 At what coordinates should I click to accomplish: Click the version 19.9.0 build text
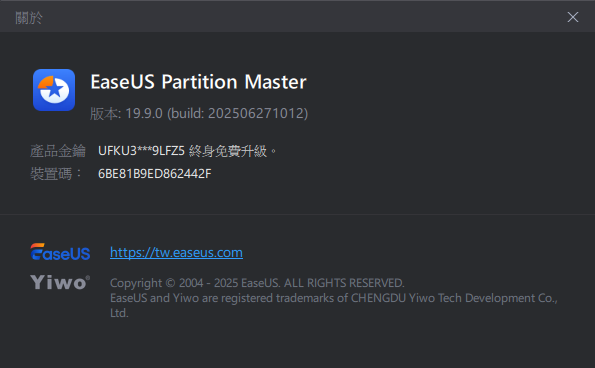pos(199,113)
